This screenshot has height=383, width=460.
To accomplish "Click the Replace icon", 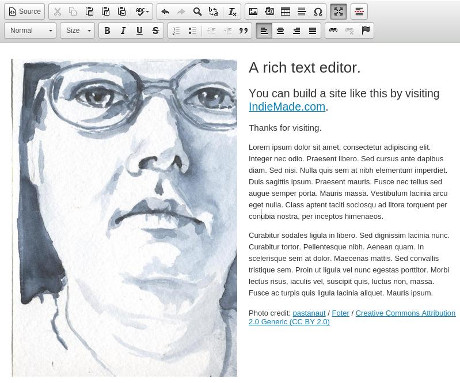I will pos(214,12).
